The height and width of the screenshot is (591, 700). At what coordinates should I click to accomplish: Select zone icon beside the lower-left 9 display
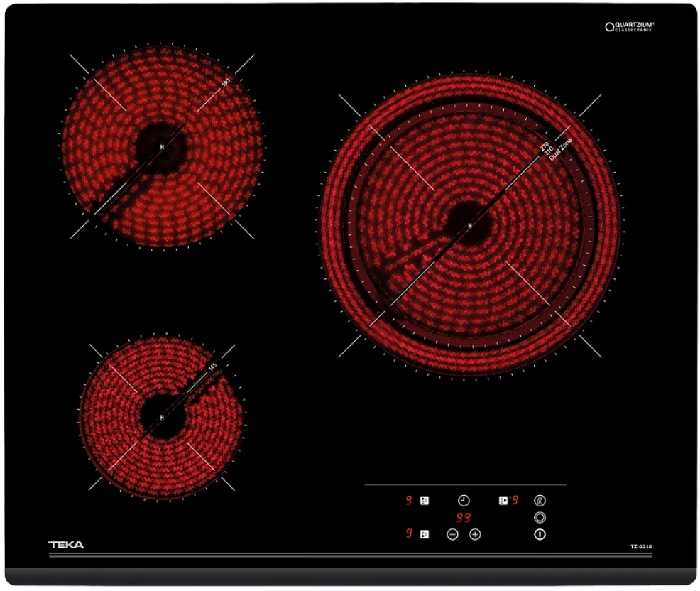(425, 534)
